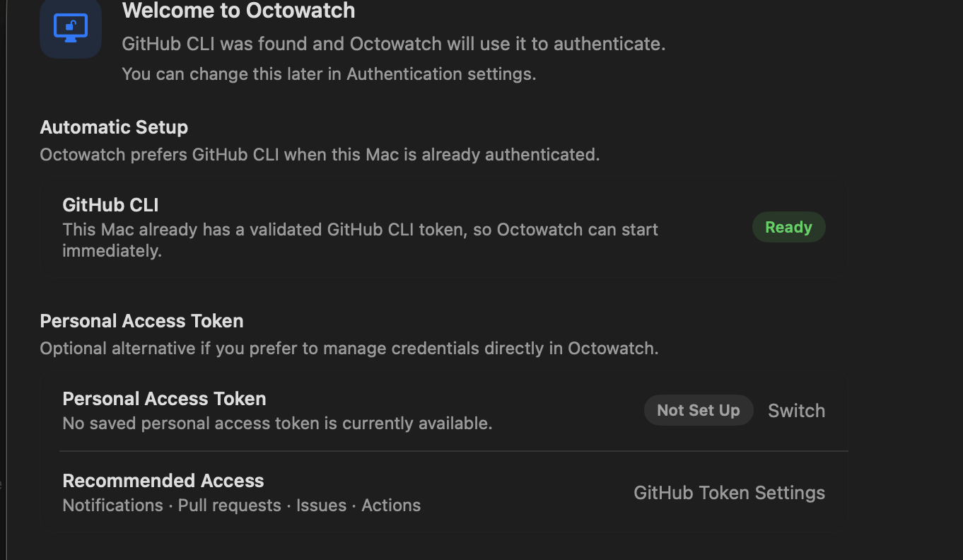
Task: Select the blue display icon above the welcome text
Action: point(70,28)
